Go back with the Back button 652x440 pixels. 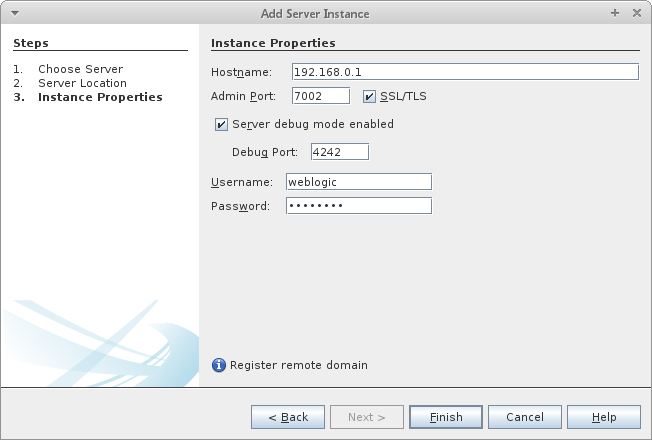(x=287, y=417)
